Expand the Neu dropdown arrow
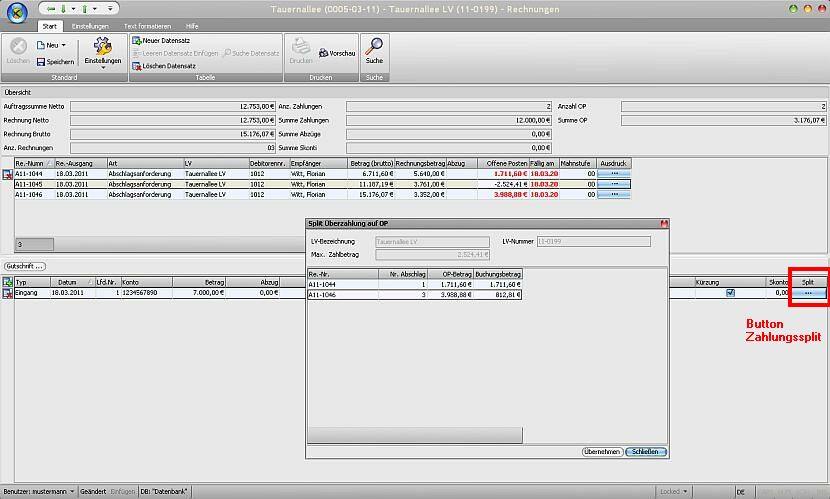830x499 pixels. [x=64, y=46]
